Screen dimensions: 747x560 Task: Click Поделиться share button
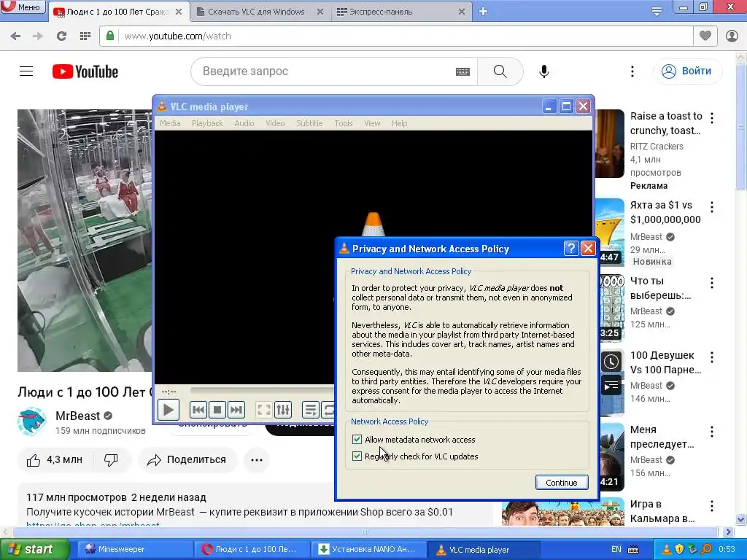[187, 459]
